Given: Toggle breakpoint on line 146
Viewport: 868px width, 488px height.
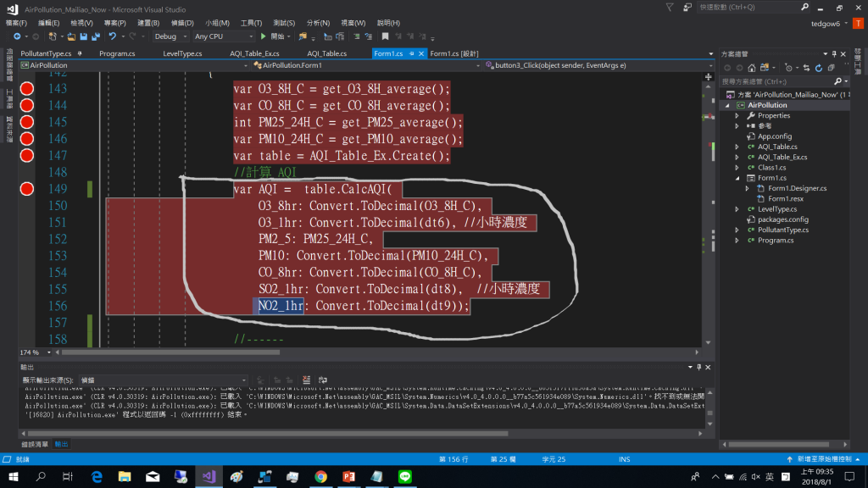Looking at the screenshot, I should [26, 138].
